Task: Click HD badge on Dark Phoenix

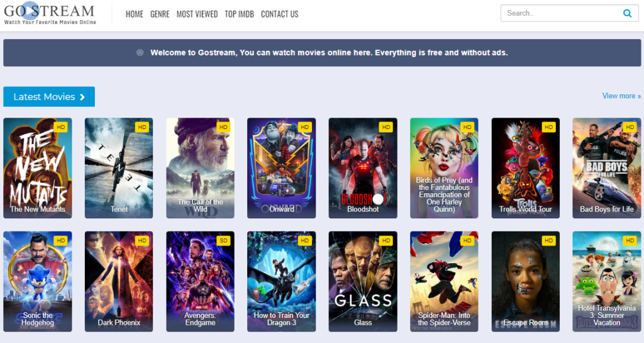Action: 142,240
